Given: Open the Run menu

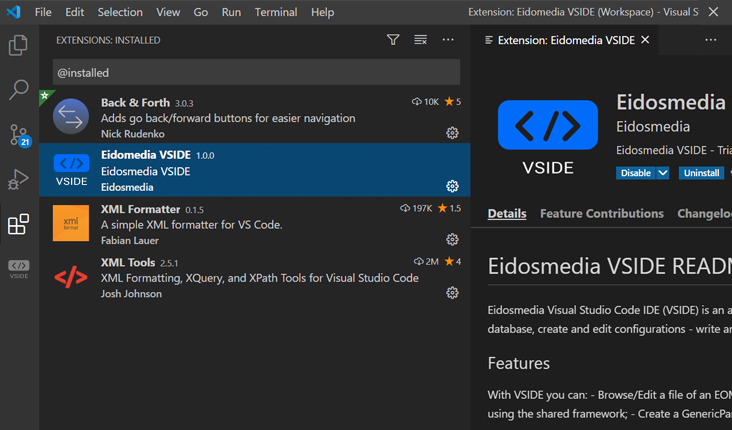Looking at the screenshot, I should 231,12.
